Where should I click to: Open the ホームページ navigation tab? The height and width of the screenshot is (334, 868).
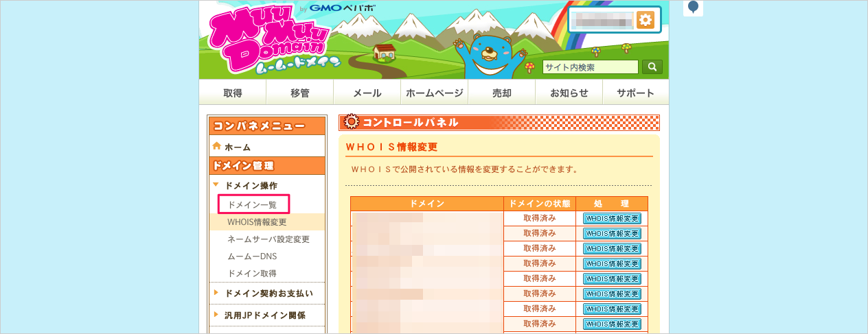[x=435, y=93]
